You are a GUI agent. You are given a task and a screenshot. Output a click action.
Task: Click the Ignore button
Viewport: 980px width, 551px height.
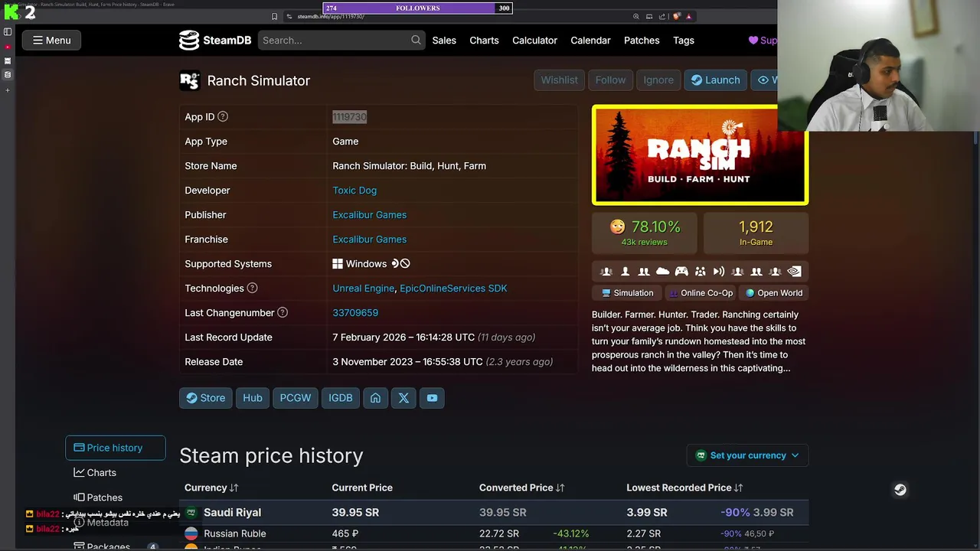pyautogui.click(x=658, y=80)
